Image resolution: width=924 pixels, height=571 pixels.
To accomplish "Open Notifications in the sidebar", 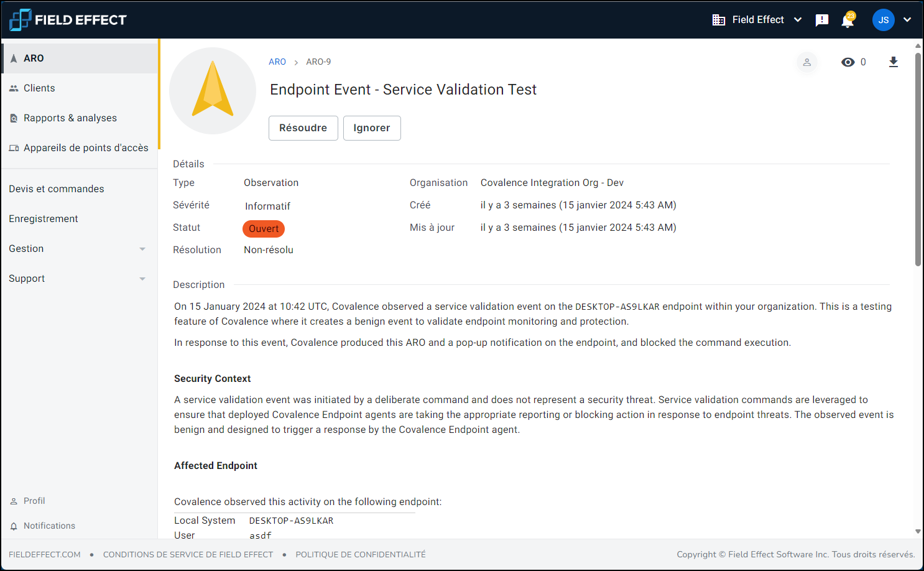I will (x=80, y=526).
